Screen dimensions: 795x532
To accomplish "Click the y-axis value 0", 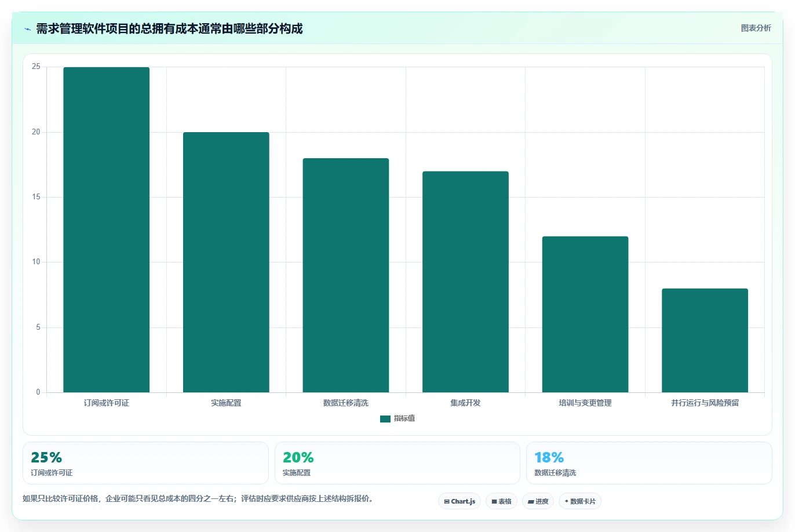I will pos(38,392).
